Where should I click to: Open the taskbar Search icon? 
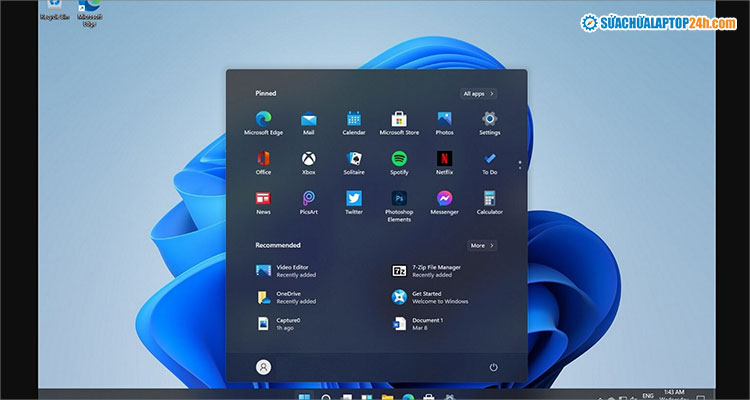[x=326, y=397]
